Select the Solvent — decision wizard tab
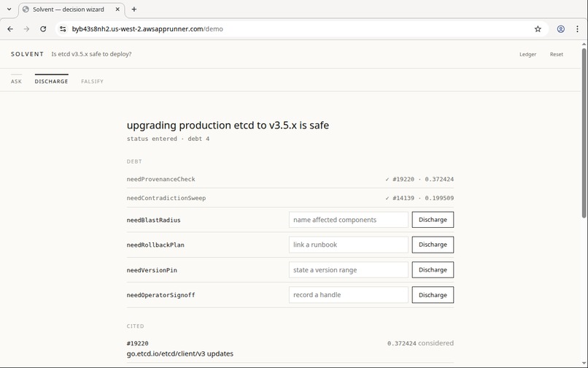Image resolution: width=588 pixels, height=368 pixels. pyautogui.click(x=71, y=9)
